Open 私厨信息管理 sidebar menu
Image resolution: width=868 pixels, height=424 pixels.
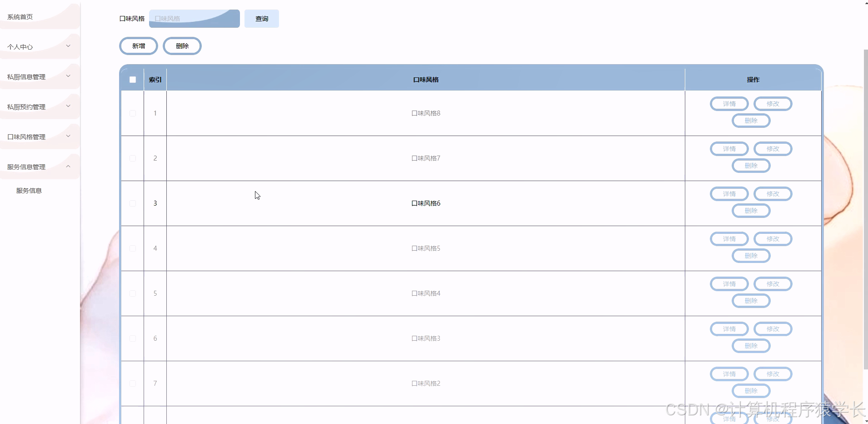(40, 77)
